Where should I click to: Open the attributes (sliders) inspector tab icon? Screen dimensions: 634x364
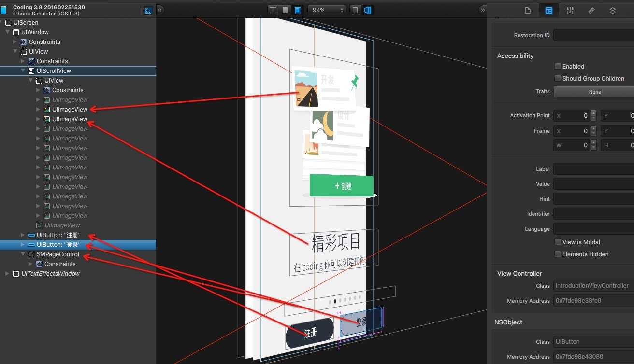(x=570, y=11)
